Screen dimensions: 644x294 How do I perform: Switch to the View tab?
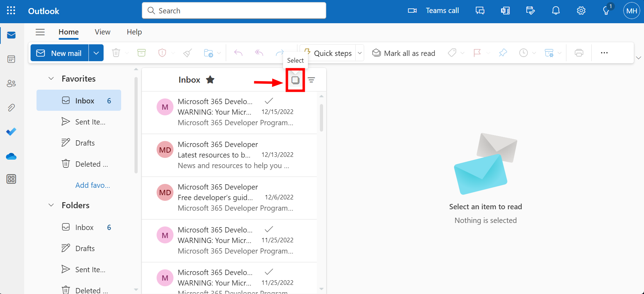103,32
